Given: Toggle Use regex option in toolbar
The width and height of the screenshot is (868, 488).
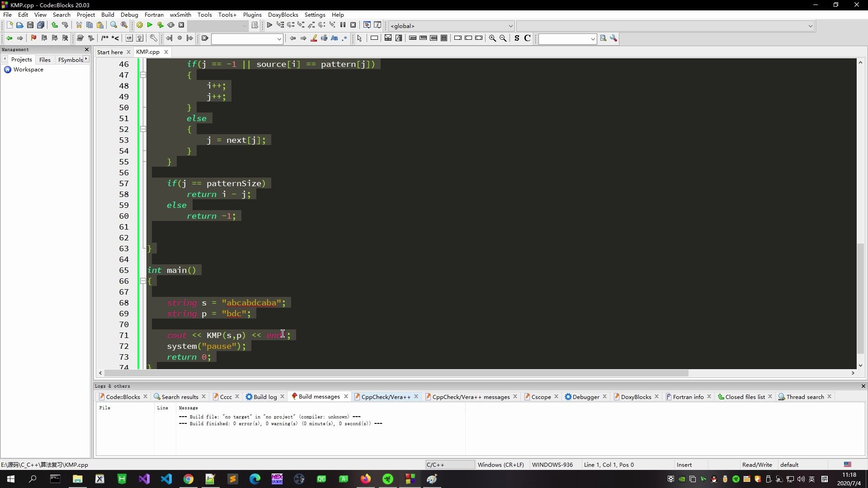Looking at the screenshot, I should 345,38.
